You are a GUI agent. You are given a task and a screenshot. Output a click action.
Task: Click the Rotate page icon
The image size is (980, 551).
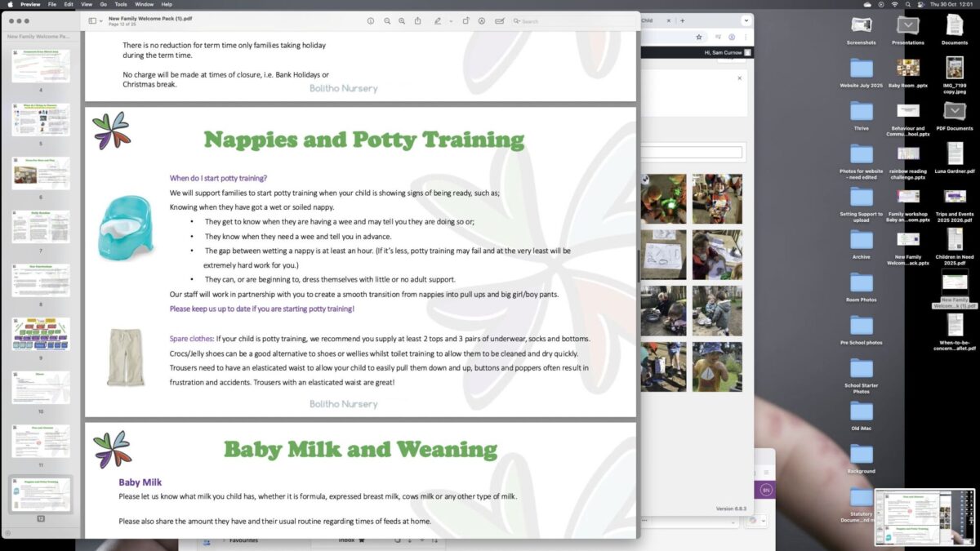pos(465,21)
